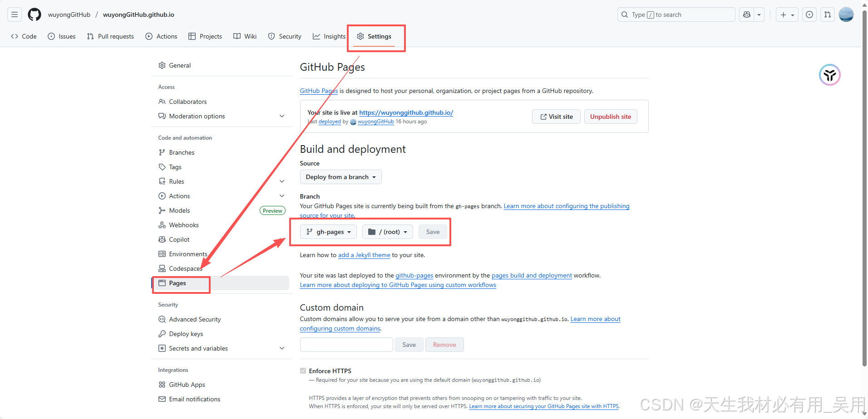Expand the Rules section chevron
This screenshot has height=419, width=868.
click(282, 181)
